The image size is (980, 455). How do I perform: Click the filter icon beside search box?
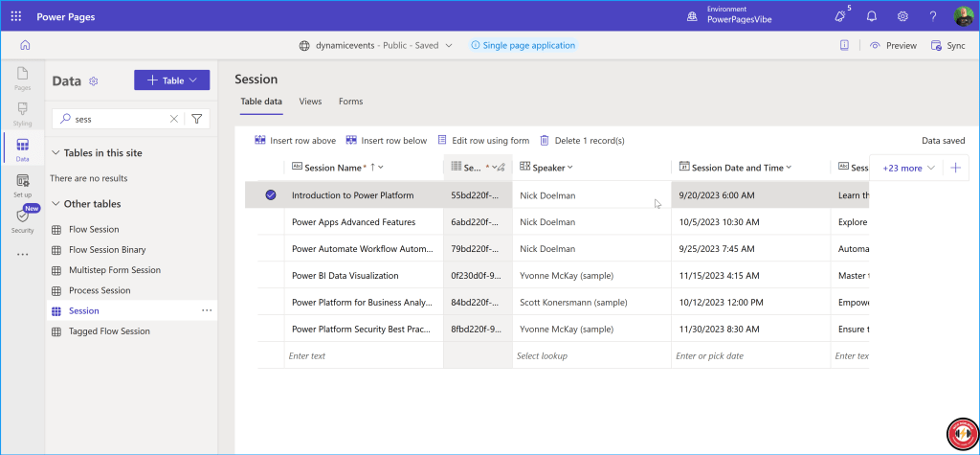click(196, 119)
